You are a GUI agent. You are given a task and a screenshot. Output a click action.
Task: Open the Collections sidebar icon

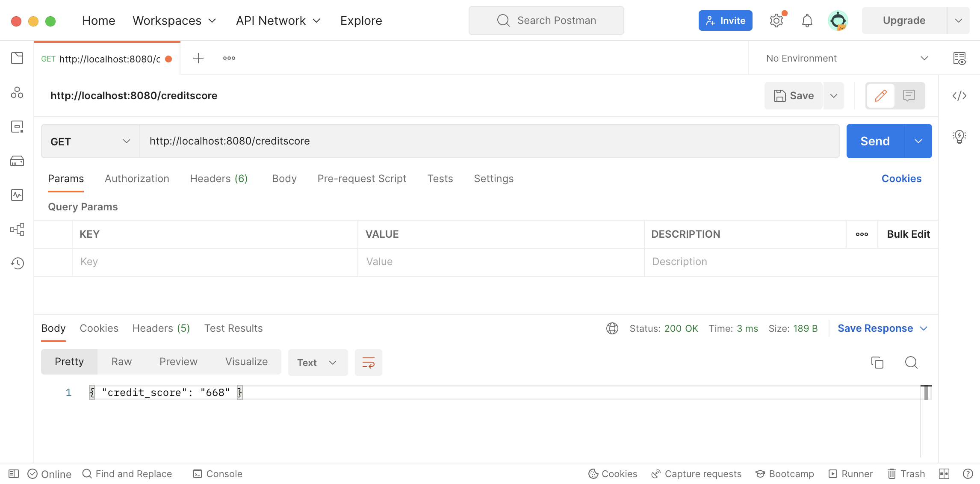pos(17,58)
